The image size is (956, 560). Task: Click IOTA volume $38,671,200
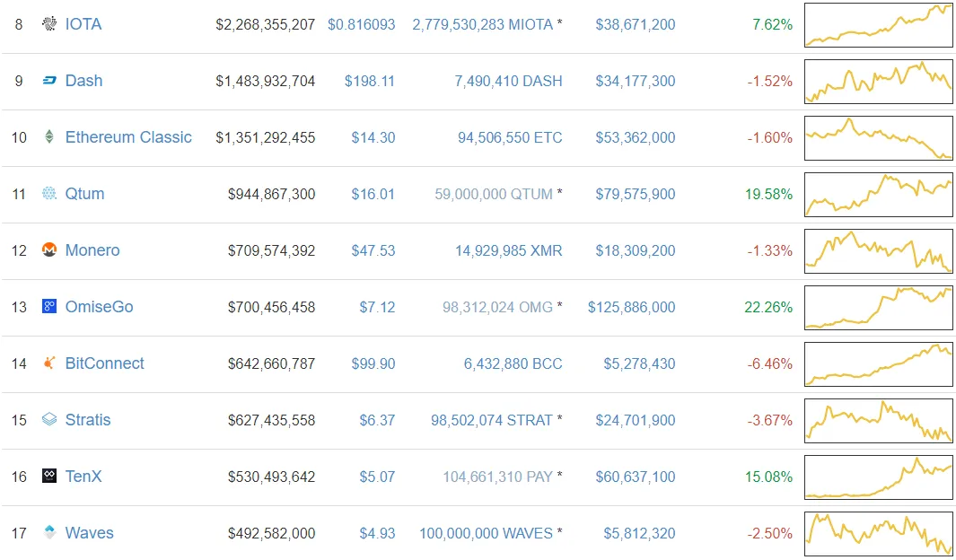point(636,24)
